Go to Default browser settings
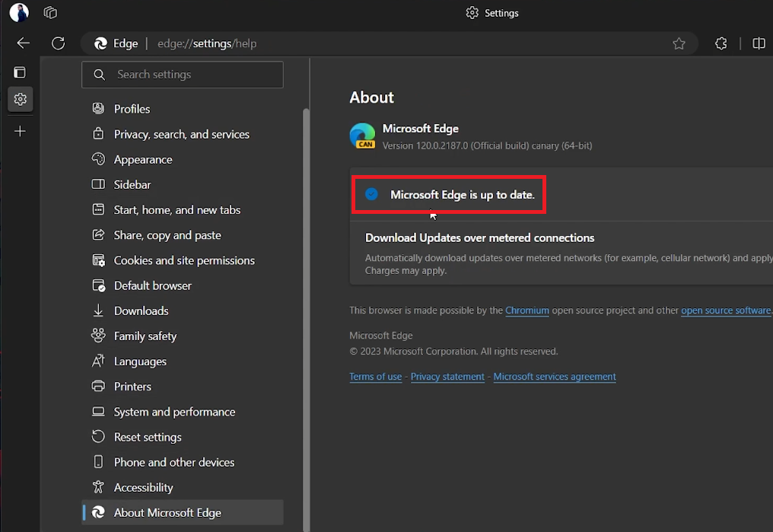This screenshot has height=532, width=773. (183, 285)
